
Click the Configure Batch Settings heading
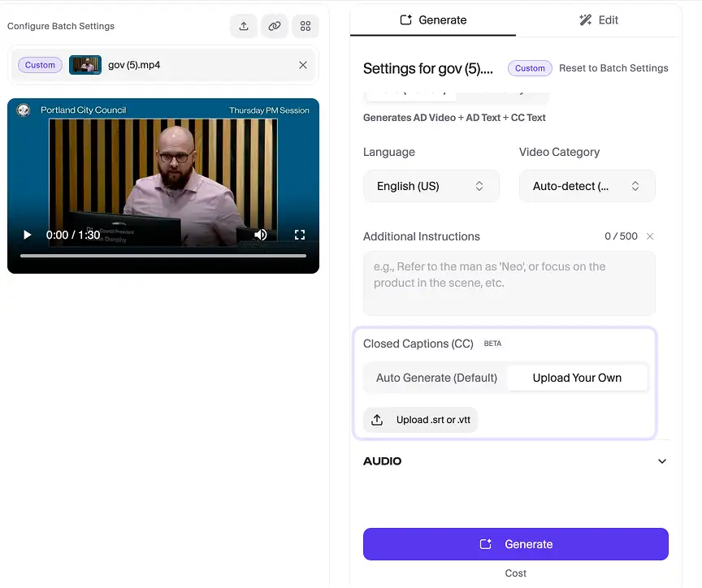click(x=61, y=26)
